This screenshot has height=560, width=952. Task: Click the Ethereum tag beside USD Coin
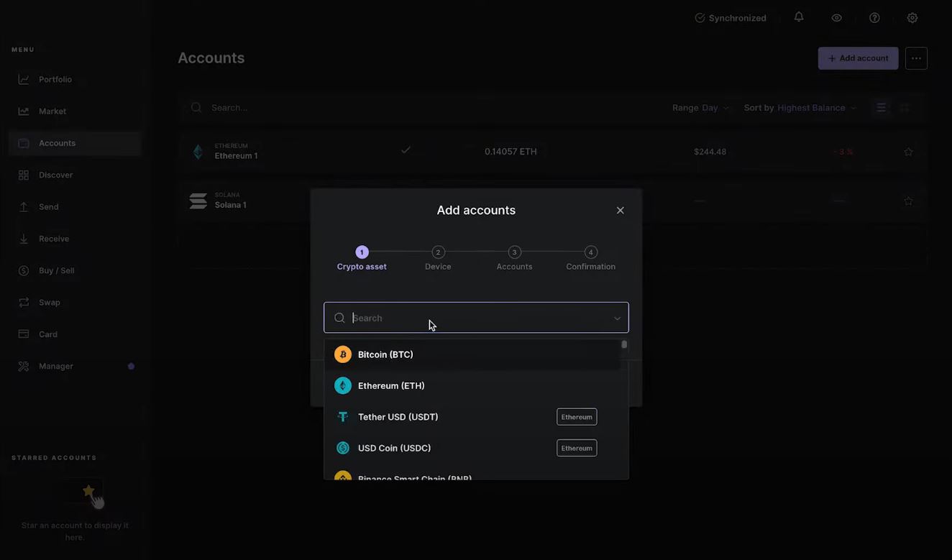click(x=577, y=448)
